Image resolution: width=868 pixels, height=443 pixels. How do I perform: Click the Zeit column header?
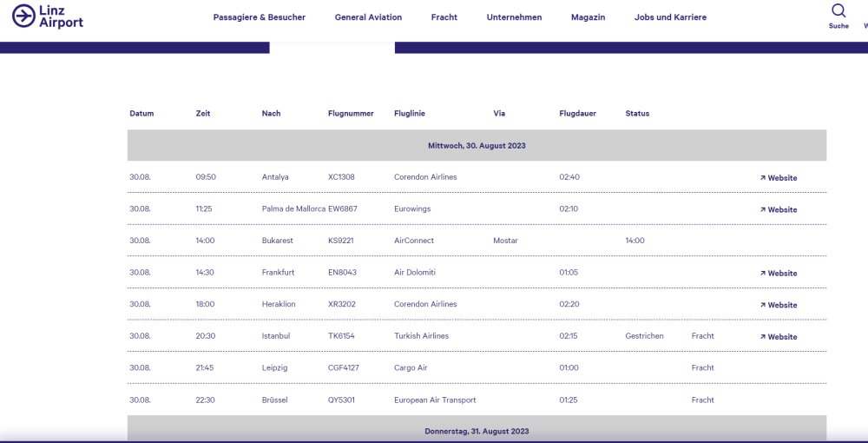coord(203,114)
